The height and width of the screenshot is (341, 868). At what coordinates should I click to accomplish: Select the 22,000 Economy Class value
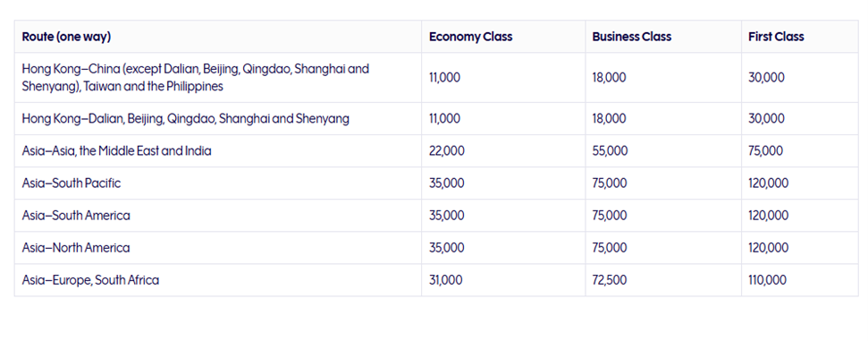tap(447, 151)
